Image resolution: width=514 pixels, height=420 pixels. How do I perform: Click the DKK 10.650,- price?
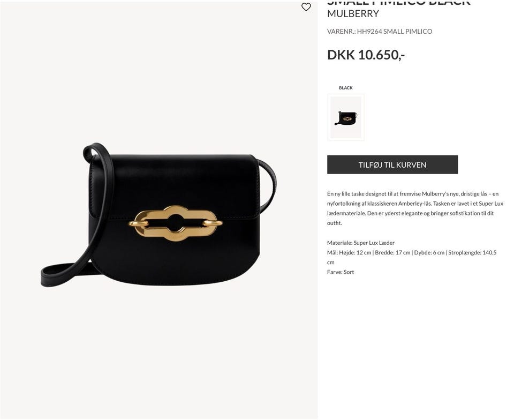[x=366, y=55]
